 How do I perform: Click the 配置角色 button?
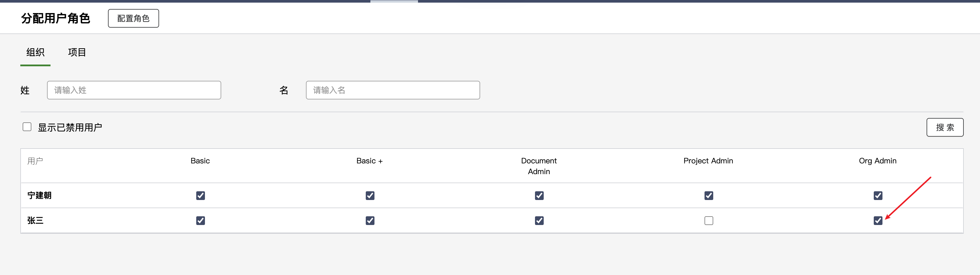pyautogui.click(x=133, y=18)
